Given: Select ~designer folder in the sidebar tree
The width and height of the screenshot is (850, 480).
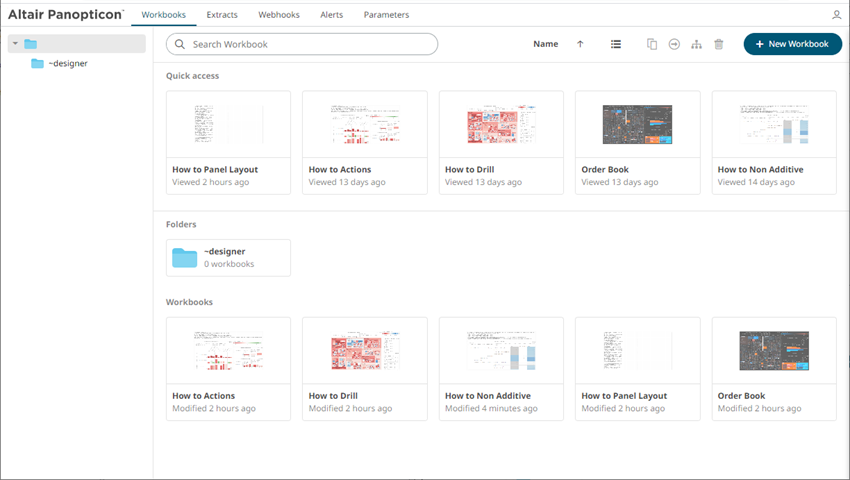Looking at the screenshot, I should click(67, 63).
